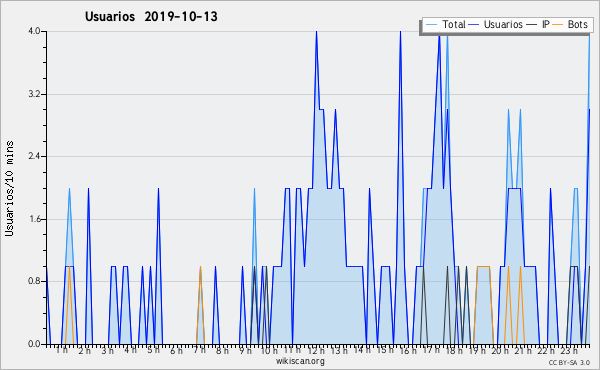This screenshot has width=600, height=370.
Task: Click the '1 h' x-axis label
Action: tap(62, 350)
